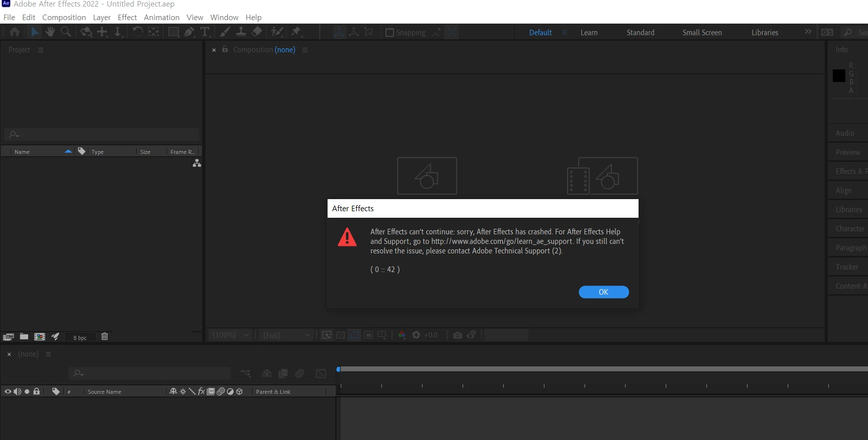The image size is (868, 440).
Task: Select the Hand tool
Action: (x=50, y=32)
